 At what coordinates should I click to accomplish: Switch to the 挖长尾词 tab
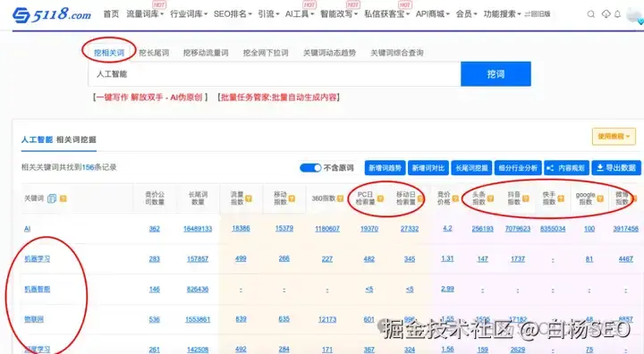(154, 53)
